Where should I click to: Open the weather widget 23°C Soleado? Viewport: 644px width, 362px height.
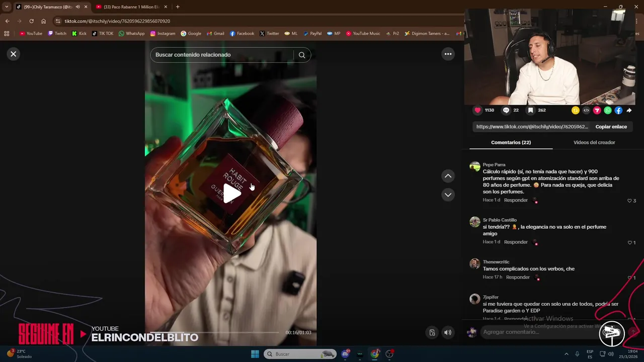coord(19,354)
